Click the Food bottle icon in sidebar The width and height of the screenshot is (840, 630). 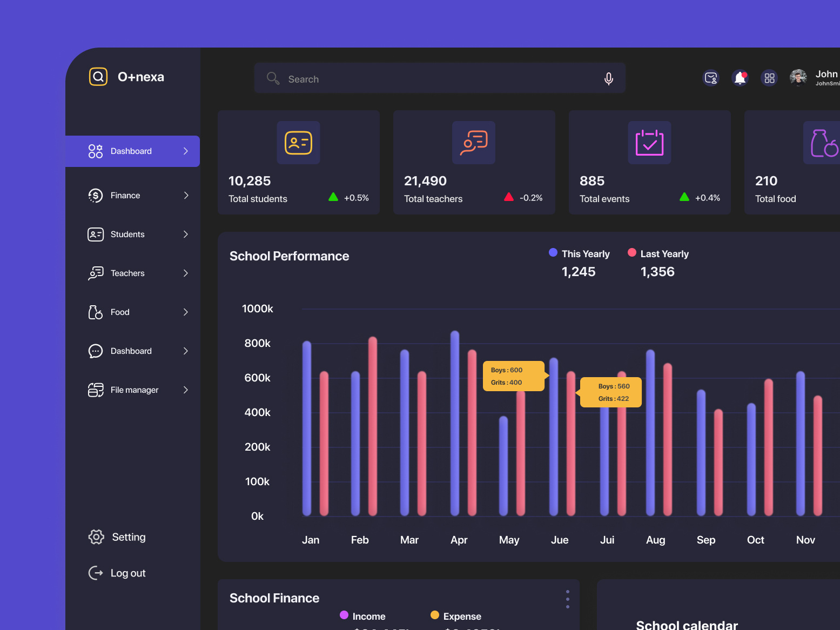pos(96,312)
